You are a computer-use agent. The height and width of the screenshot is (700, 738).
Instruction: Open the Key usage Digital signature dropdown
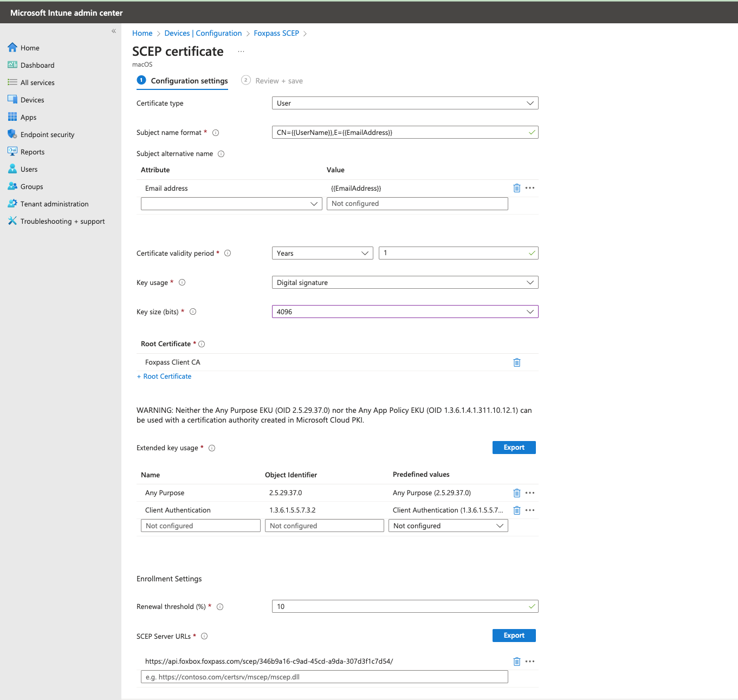[x=405, y=282]
